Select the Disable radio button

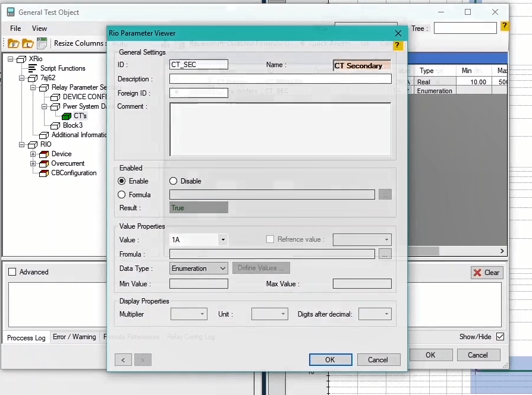pos(174,181)
